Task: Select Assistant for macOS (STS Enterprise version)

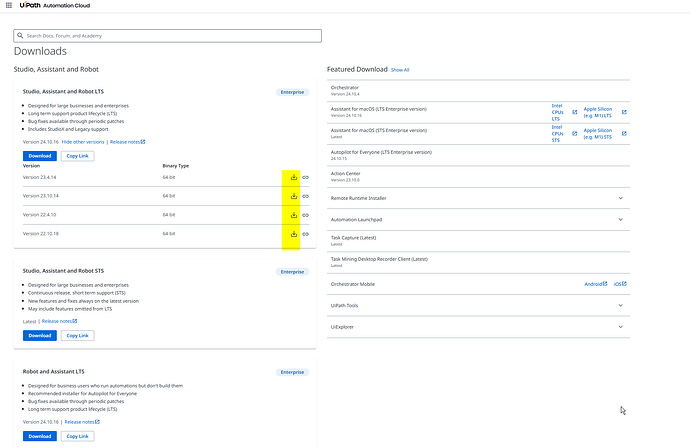Action: [379, 131]
